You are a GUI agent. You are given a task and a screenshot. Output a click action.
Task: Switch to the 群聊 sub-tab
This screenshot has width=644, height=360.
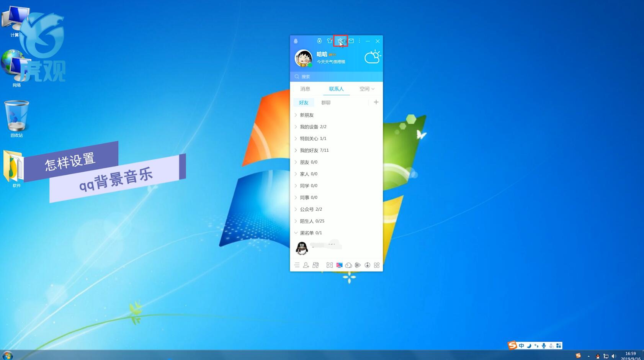(x=326, y=103)
